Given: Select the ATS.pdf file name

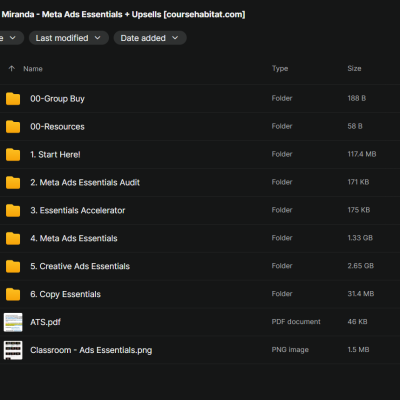Looking at the screenshot, I should coord(45,322).
